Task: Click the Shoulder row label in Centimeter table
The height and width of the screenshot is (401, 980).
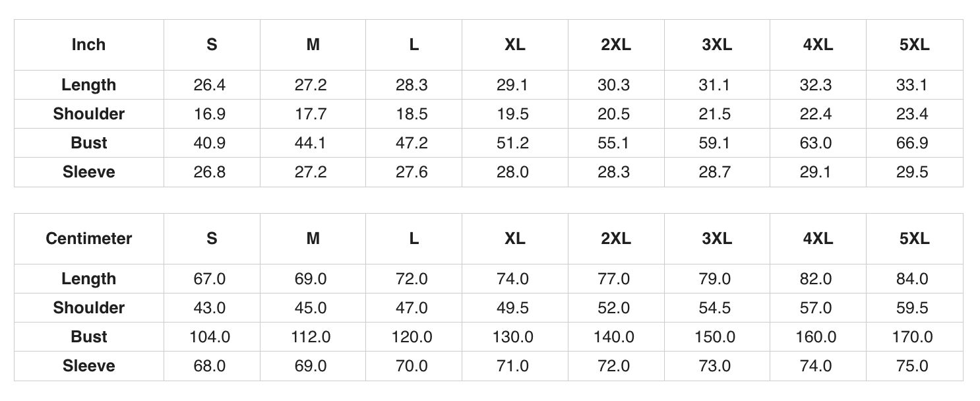Action: tap(89, 308)
